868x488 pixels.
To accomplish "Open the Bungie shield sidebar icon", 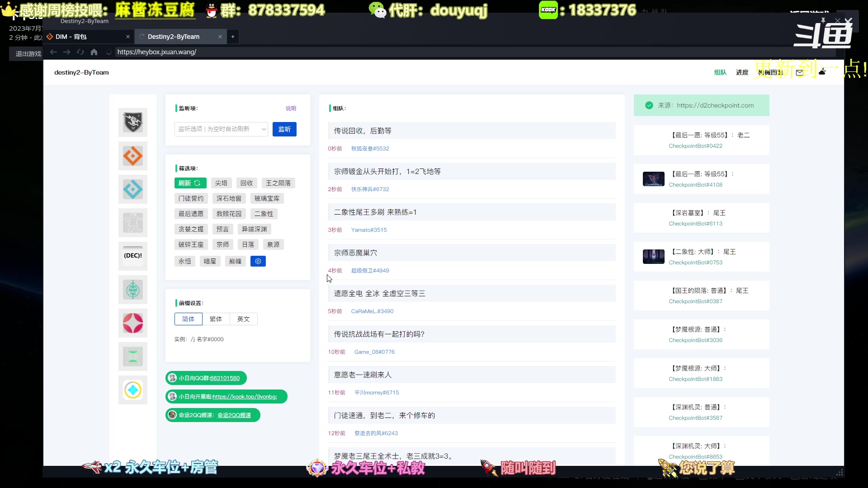I will 133,122.
